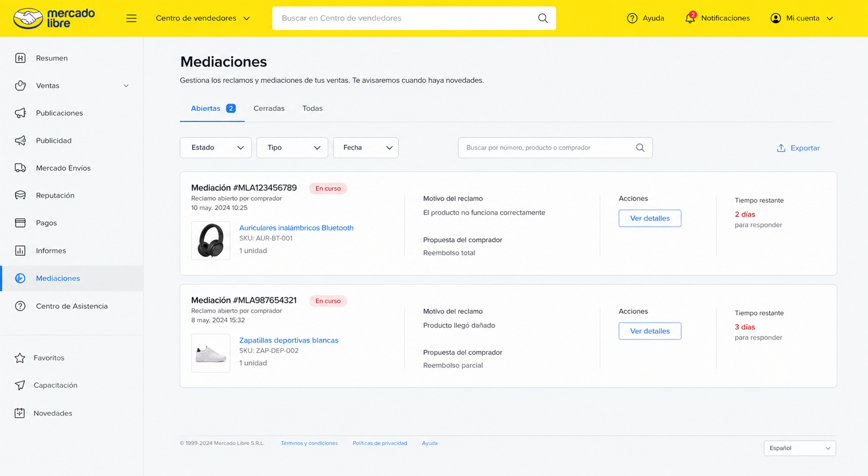Click the Mediación #MLA987654321 title
868x476 pixels.
244,300
